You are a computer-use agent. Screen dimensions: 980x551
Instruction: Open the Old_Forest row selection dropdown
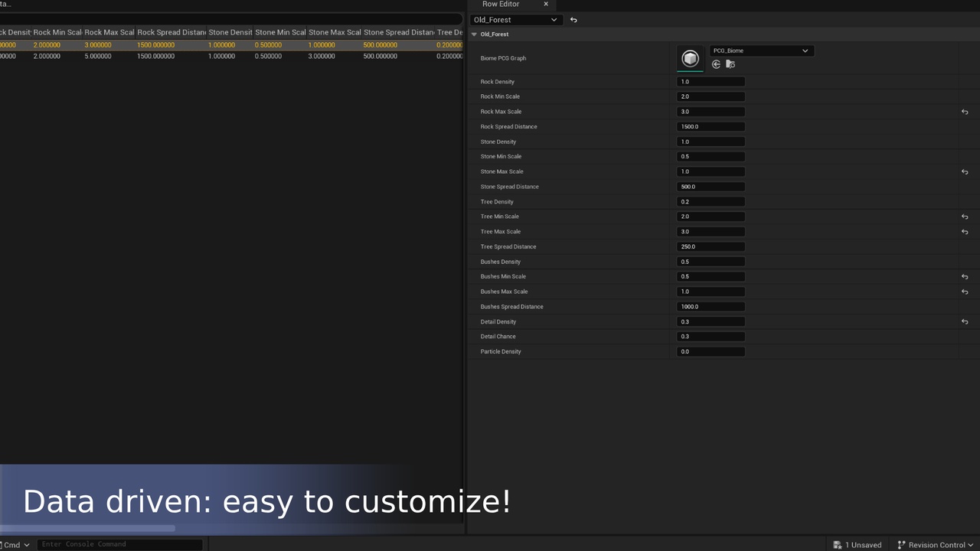click(x=515, y=20)
